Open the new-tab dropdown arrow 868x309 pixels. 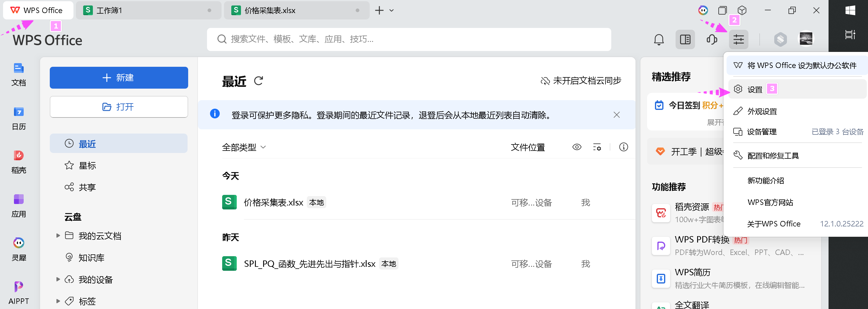pos(392,10)
